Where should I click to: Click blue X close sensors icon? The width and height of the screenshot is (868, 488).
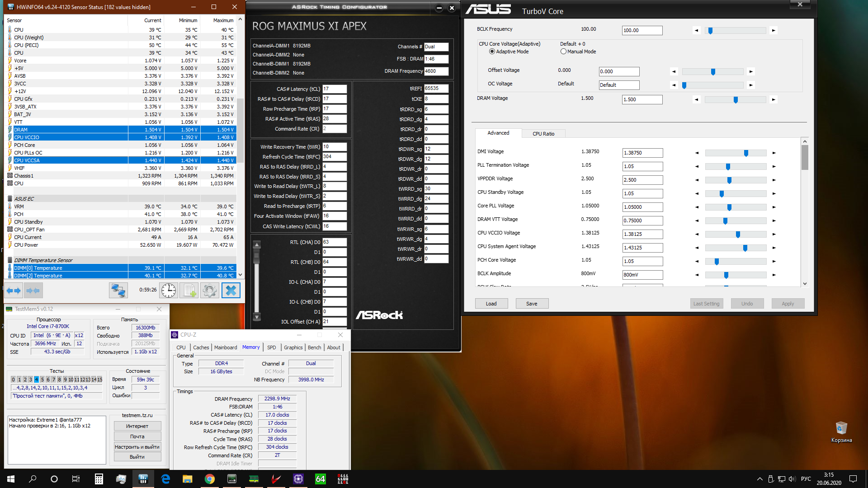click(231, 291)
